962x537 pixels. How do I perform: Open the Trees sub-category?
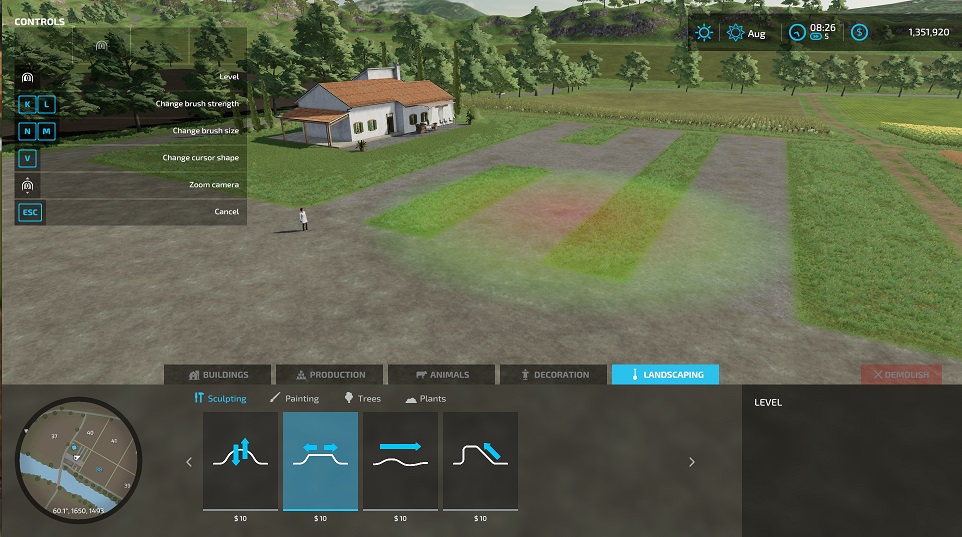[362, 398]
